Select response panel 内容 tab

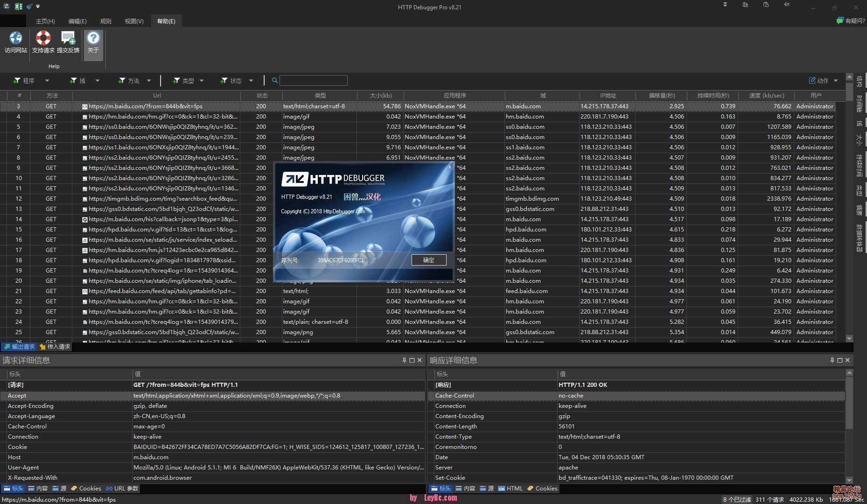coord(465,489)
